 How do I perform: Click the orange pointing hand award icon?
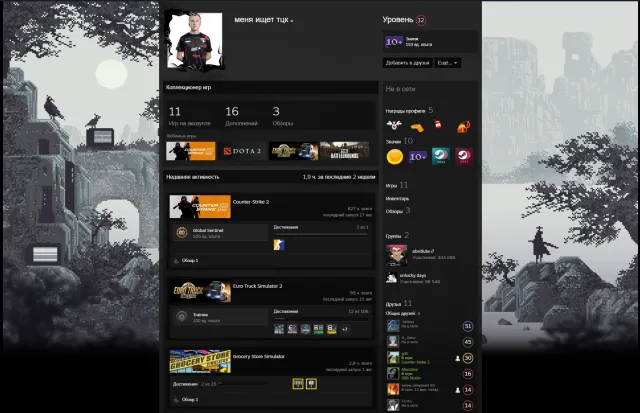tap(417, 128)
